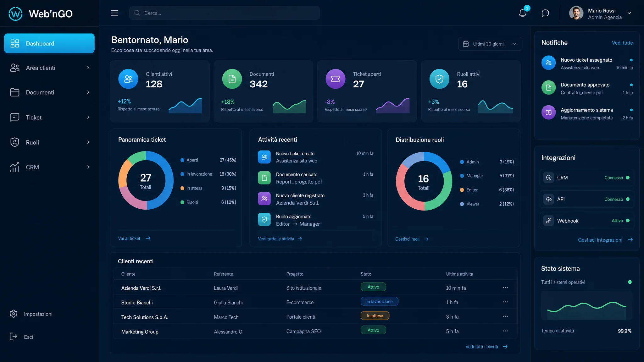Open row options for Studio Bianchi
Image resolution: width=644 pixels, height=362 pixels.
click(505, 302)
